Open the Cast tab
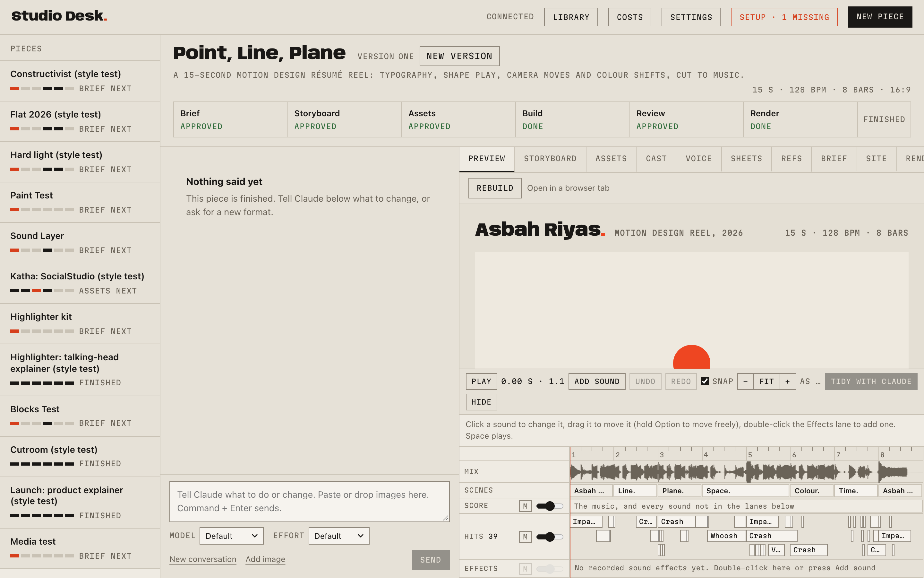Image resolution: width=924 pixels, height=578 pixels. (x=656, y=159)
